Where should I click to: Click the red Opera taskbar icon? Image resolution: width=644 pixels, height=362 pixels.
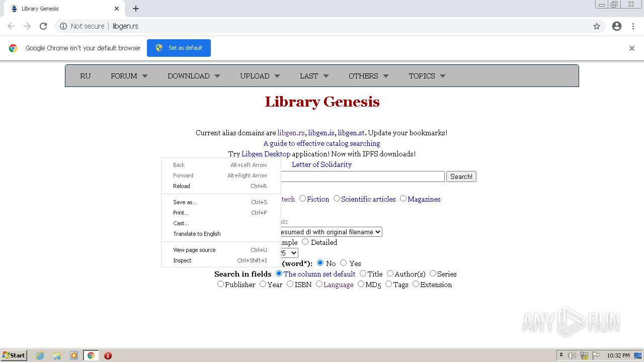coord(108,355)
